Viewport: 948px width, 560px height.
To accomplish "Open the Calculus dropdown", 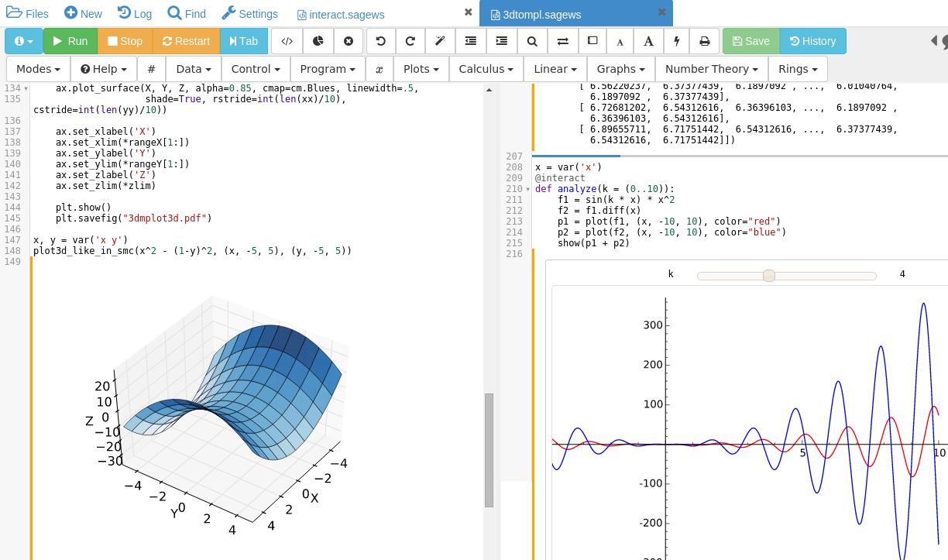I will [x=486, y=69].
